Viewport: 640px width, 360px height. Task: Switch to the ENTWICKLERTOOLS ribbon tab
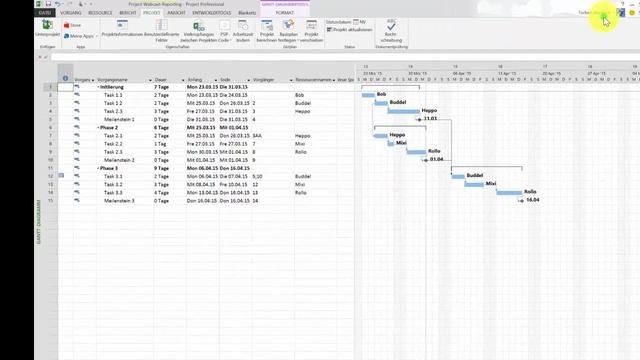coord(211,13)
